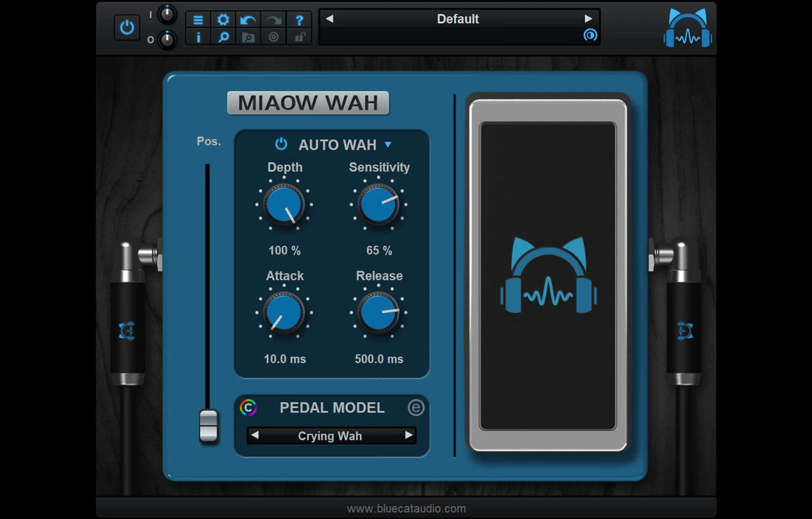Open the Default preset name menu
The image size is (812, 519).
(458, 19)
